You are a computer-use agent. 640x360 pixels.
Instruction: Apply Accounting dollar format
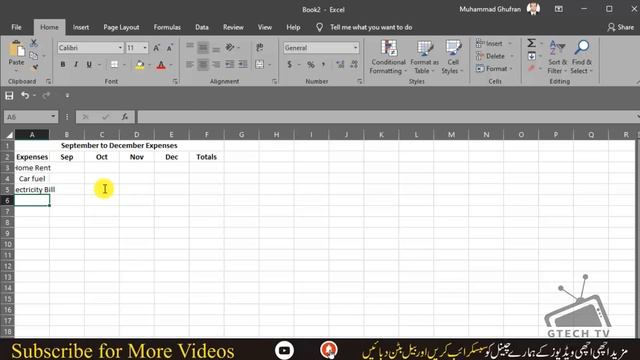pos(289,64)
